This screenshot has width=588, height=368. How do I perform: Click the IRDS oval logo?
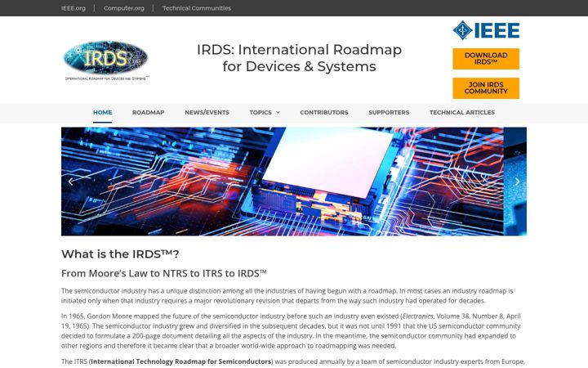pos(106,60)
